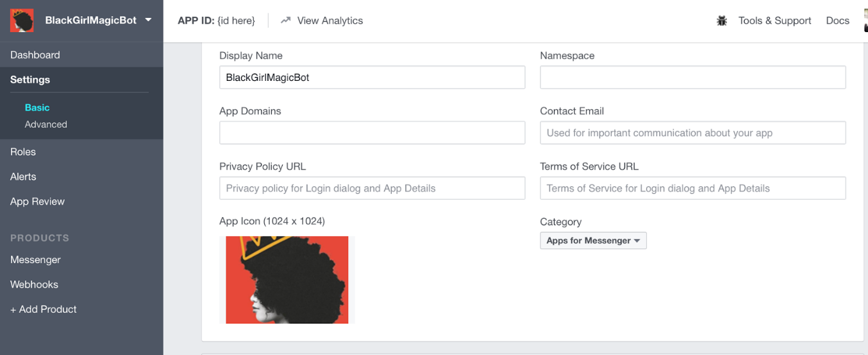
Task: Click the App Icon image thumbnail
Action: (287, 280)
